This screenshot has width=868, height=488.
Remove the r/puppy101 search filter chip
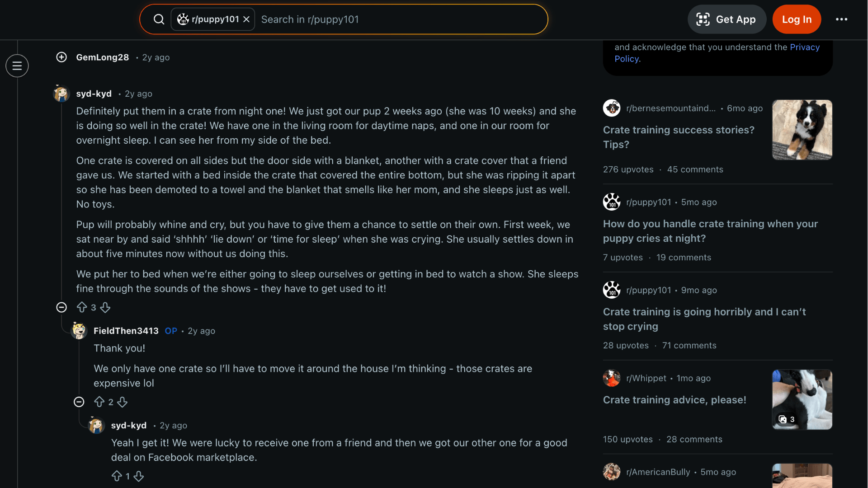click(246, 19)
